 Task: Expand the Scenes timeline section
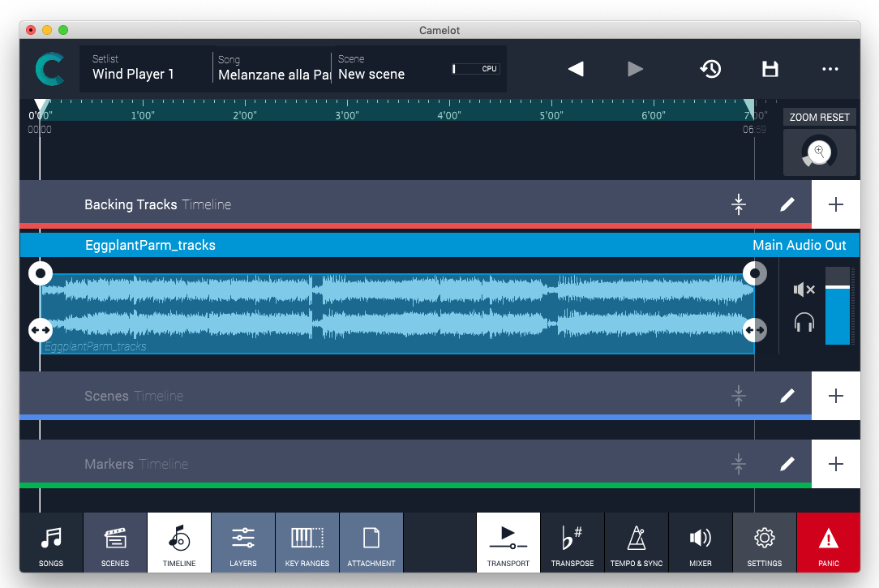[x=738, y=396]
